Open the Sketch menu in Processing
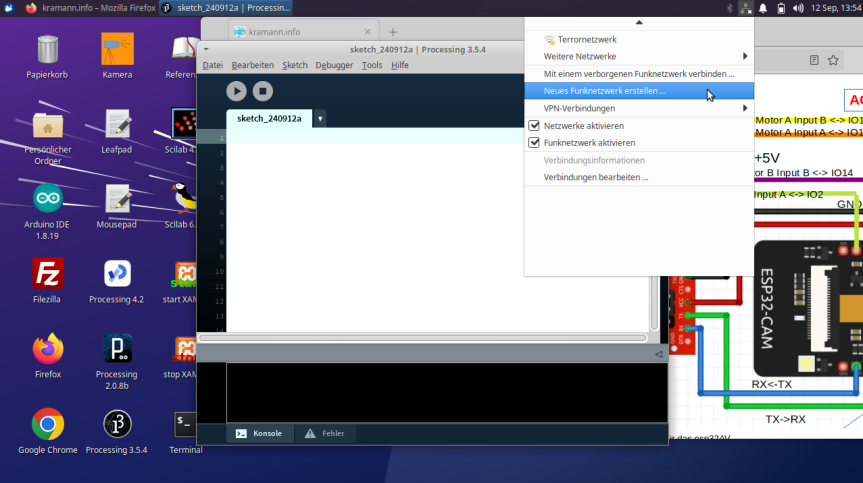863x483 pixels. coord(295,65)
